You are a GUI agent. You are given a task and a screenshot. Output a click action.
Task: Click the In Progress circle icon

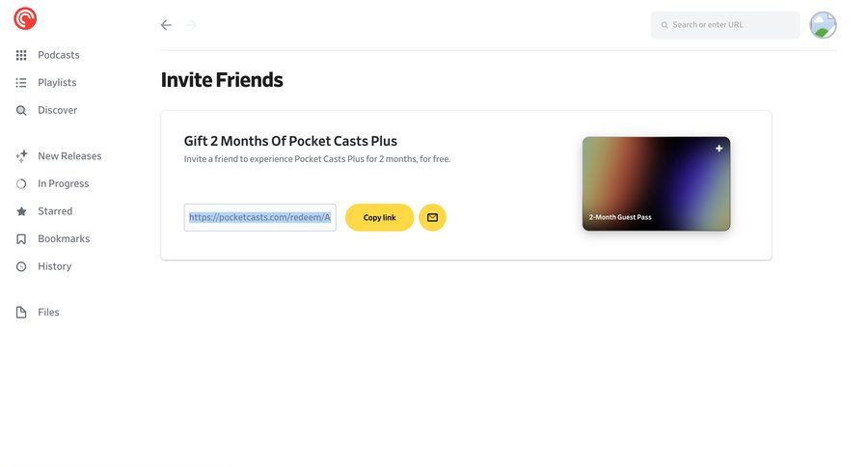(21, 184)
